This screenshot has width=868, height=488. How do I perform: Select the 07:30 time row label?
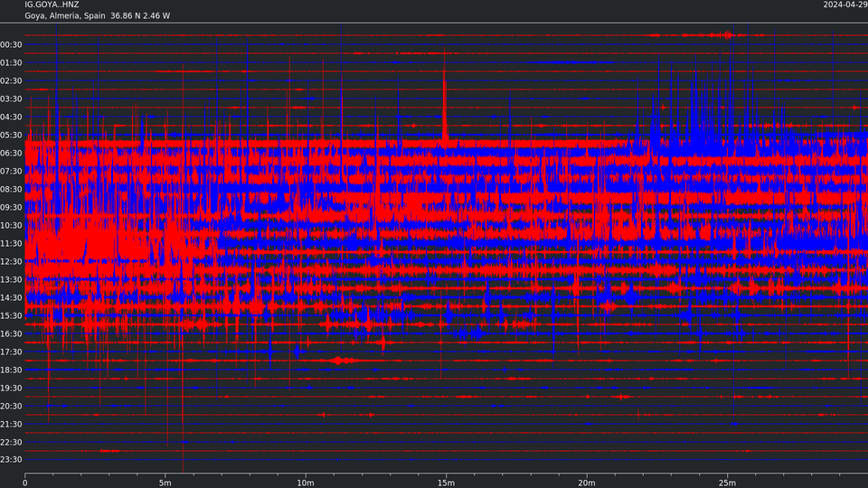[x=11, y=172]
